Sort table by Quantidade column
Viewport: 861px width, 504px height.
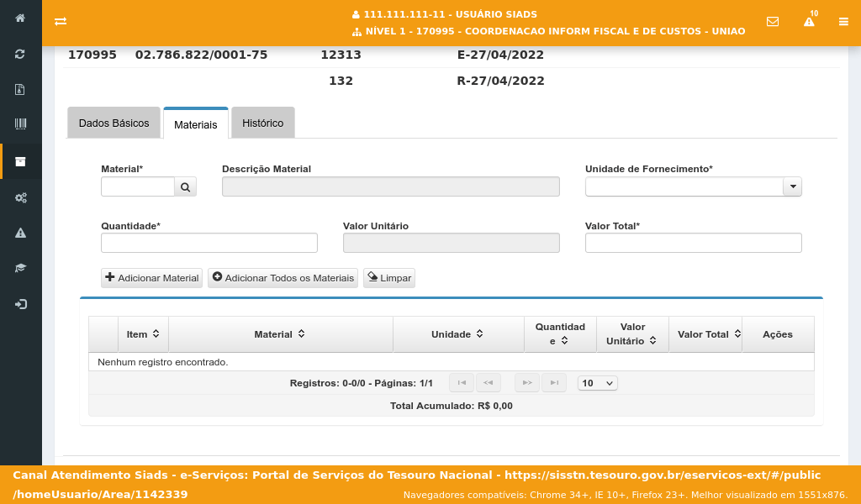coord(560,334)
